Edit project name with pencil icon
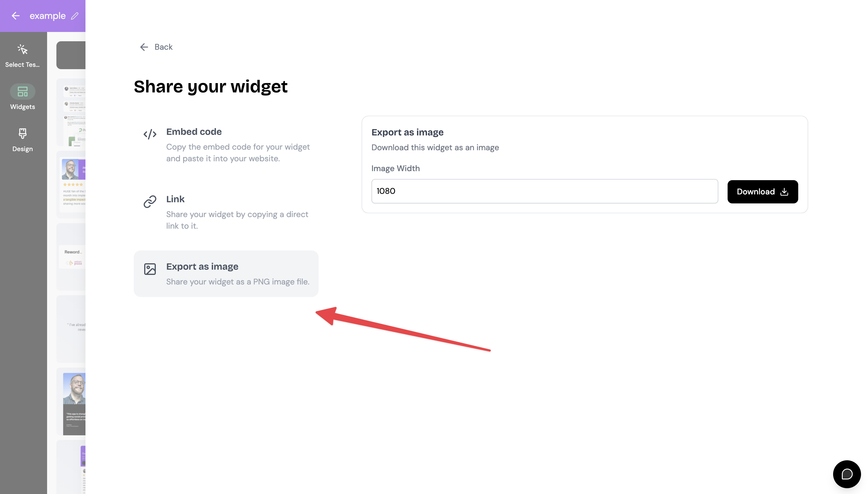Image resolution: width=868 pixels, height=494 pixels. 75,16
